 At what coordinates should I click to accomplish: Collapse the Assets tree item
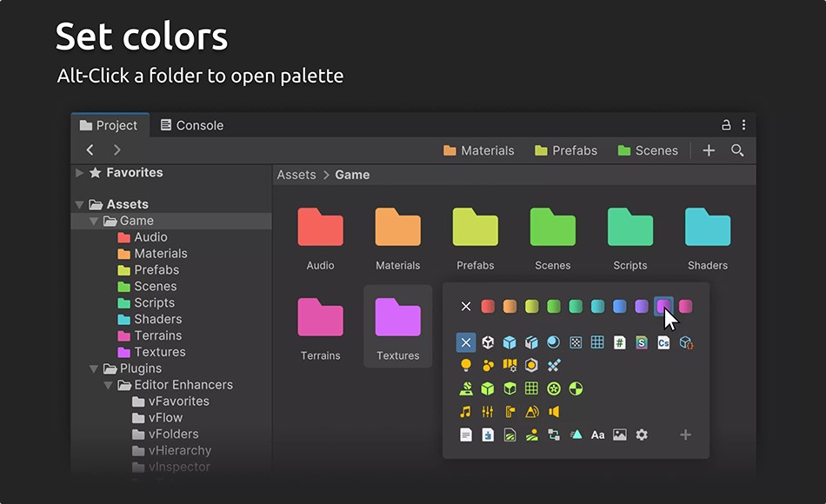80,203
